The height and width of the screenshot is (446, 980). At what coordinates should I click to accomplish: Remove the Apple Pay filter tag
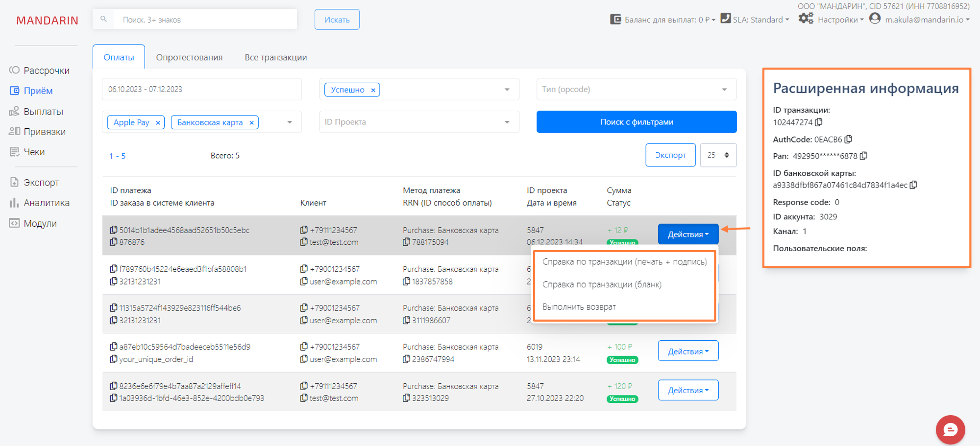point(158,123)
